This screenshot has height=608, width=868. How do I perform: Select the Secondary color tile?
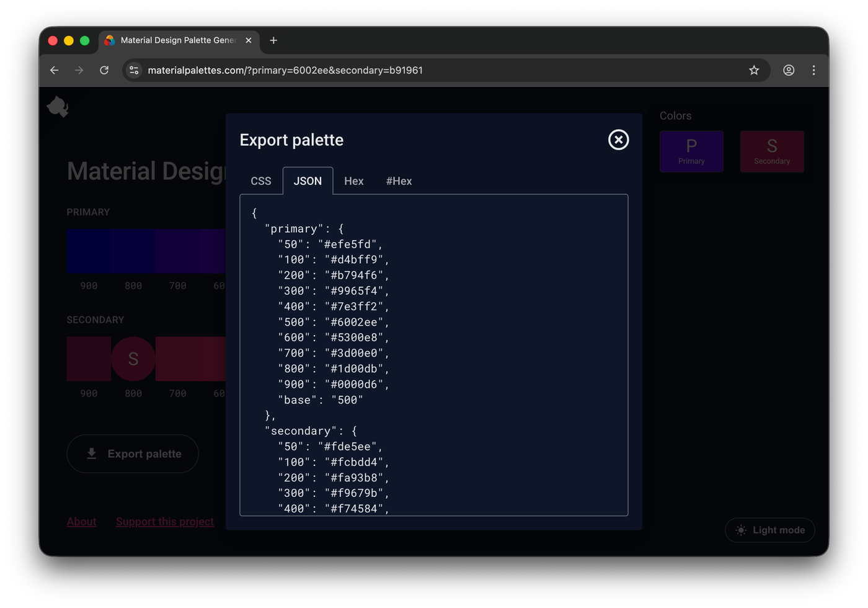tap(772, 151)
